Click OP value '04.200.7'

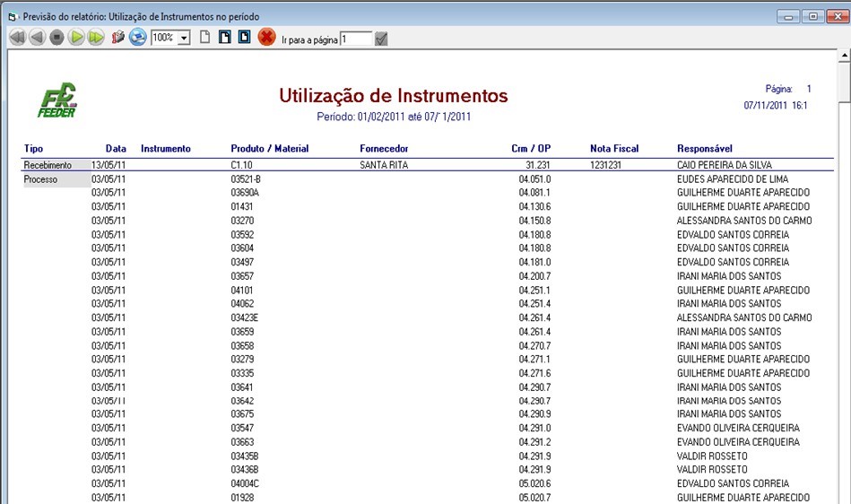tap(534, 276)
